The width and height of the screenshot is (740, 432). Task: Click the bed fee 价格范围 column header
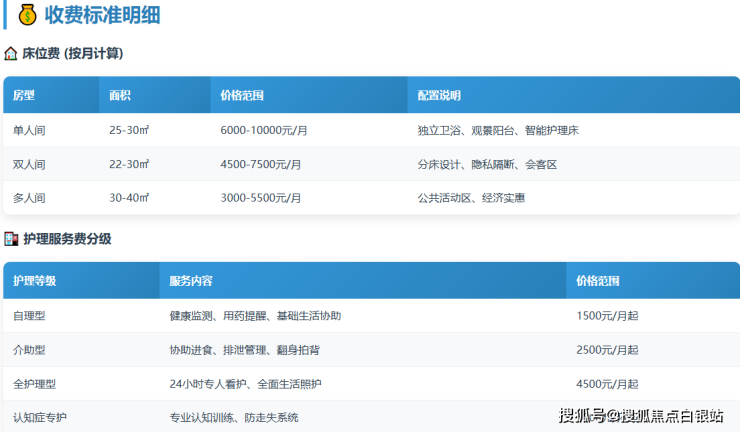click(242, 96)
